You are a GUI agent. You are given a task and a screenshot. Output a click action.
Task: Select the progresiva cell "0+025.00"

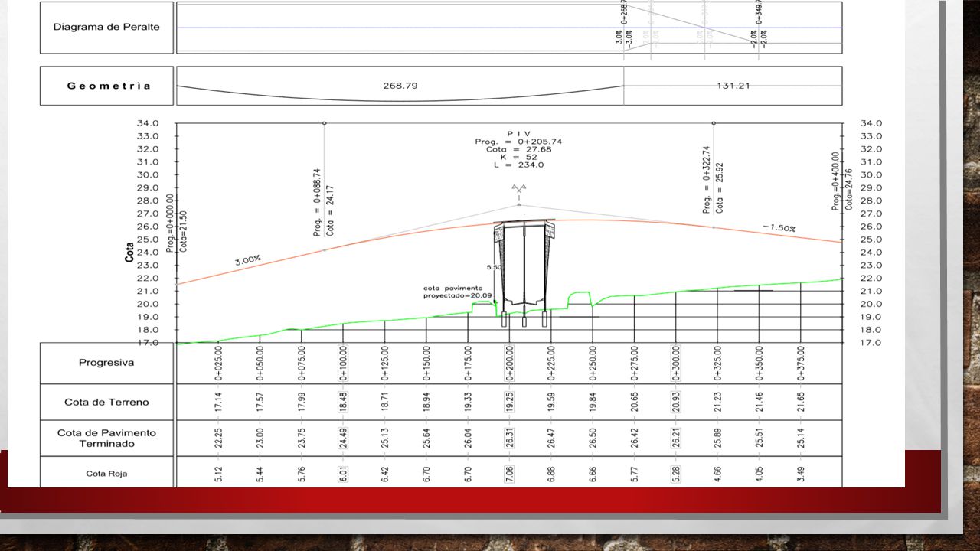[219, 364]
